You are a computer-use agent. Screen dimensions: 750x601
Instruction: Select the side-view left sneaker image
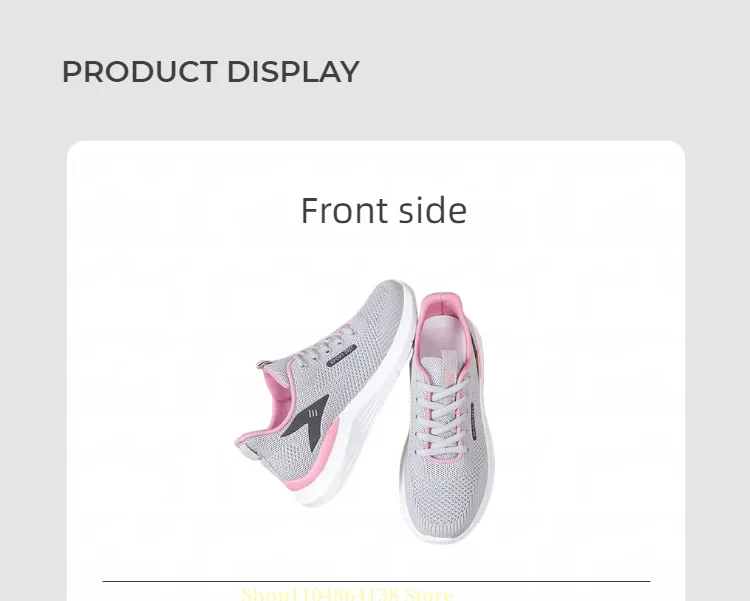(x=325, y=392)
